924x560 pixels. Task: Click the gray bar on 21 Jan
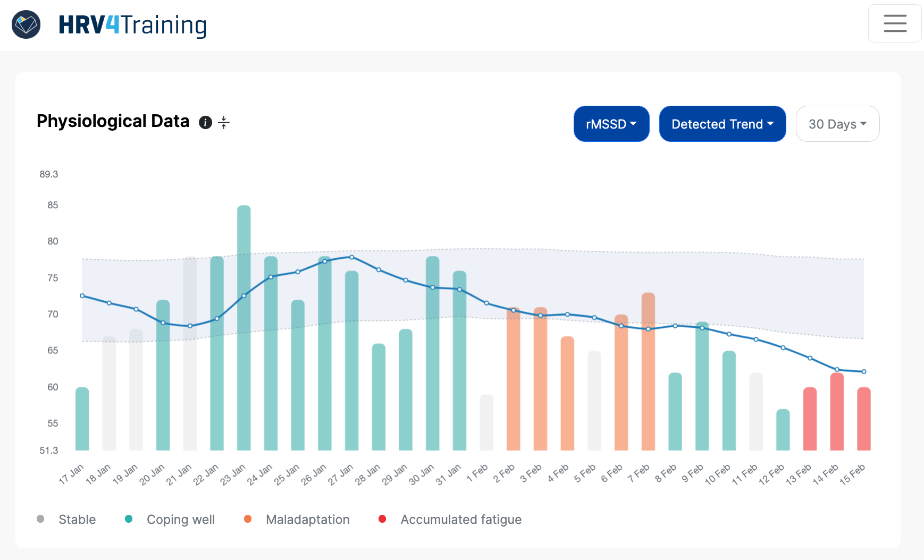(x=189, y=351)
